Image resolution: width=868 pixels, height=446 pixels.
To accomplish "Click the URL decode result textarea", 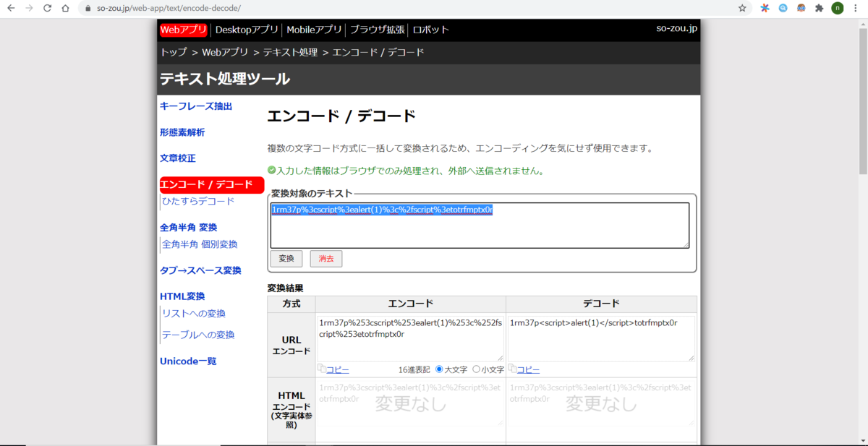I will click(601, 338).
